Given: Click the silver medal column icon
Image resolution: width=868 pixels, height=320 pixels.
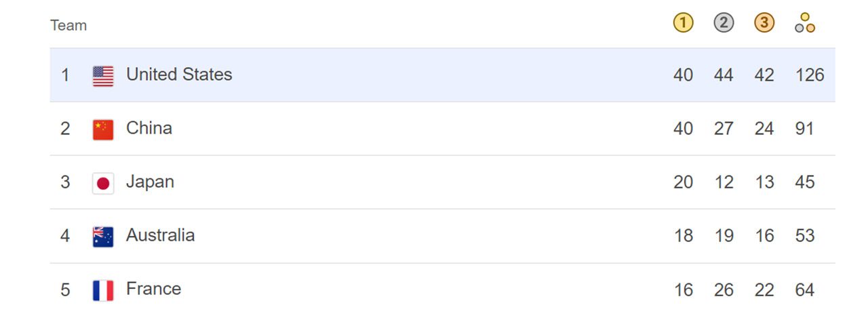Looking at the screenshot, I should tap(724, 23).
